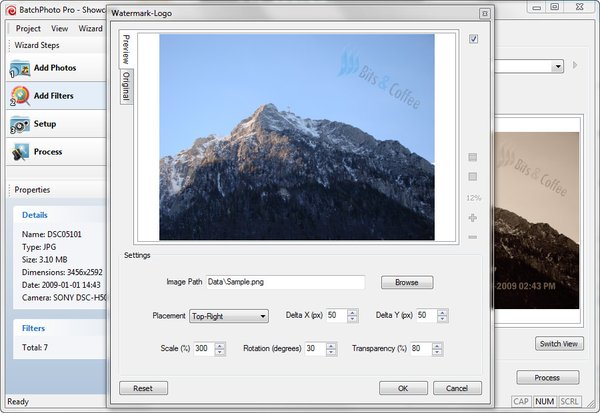Increase Delta Y value with up arrow
The width and height of the screenshot is (600, 413).
[x=442, y=312]
